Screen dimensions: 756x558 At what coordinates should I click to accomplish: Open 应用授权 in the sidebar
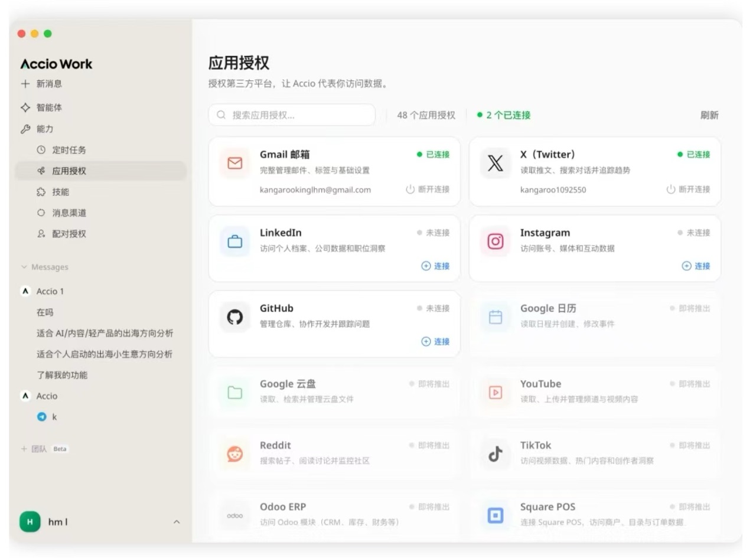pos(100,171)
